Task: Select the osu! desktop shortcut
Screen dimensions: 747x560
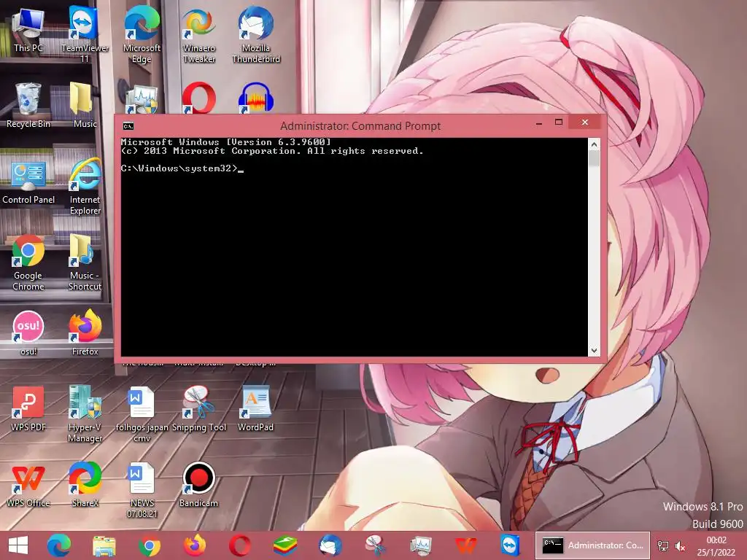Action: click(28, 332)
